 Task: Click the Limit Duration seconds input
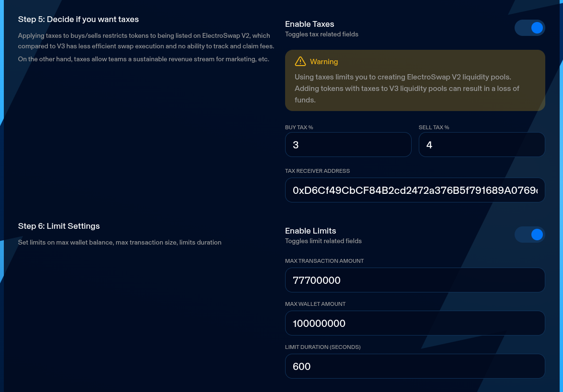(415, 366)
